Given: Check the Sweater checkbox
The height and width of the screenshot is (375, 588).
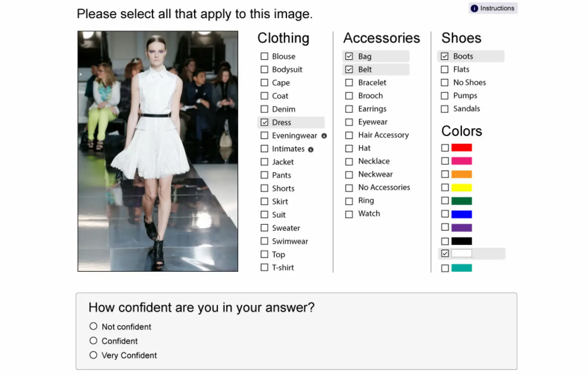Looking at the screenshot, I should (x=264, y=228).
